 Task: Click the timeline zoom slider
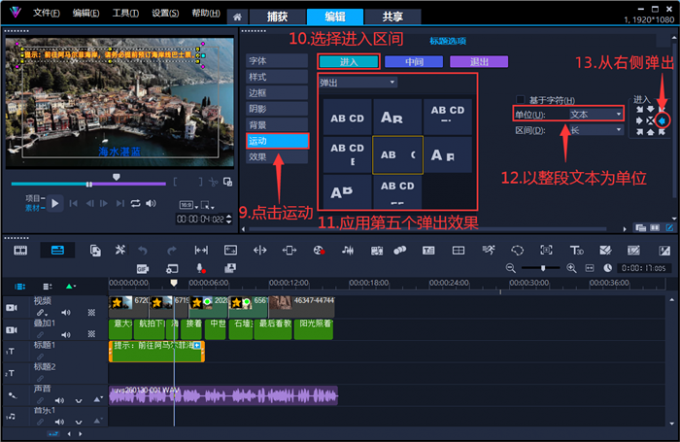545,268
